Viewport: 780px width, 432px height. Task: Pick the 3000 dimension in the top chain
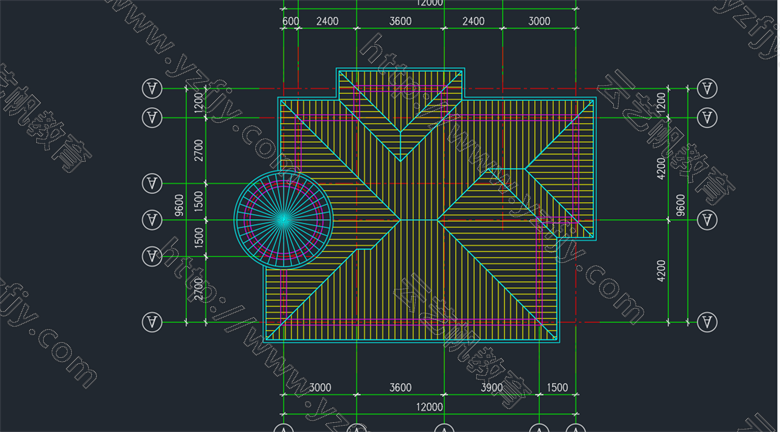pyautogui.click(x=539, y=21)
